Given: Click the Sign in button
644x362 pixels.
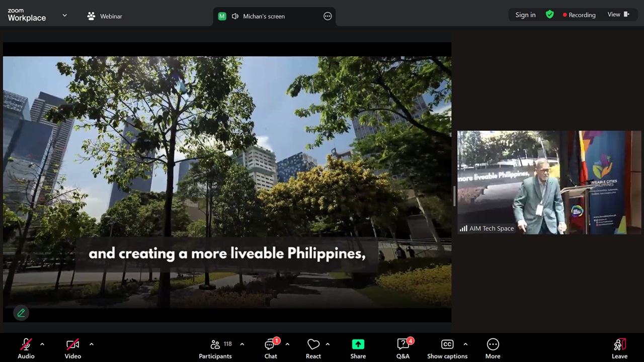Looking at the screenshot, I should click(525, 15).
